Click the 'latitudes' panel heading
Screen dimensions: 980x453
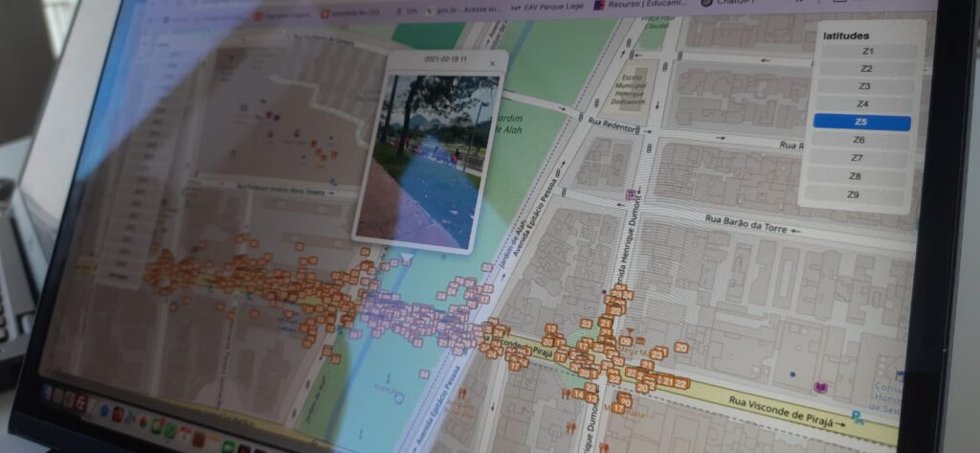(846, 36)
